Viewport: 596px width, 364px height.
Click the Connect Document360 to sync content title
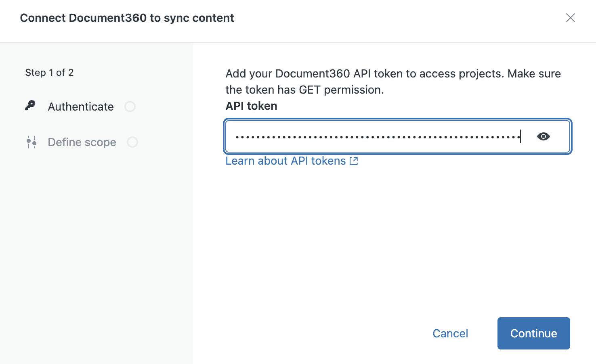tap(127, 18)
